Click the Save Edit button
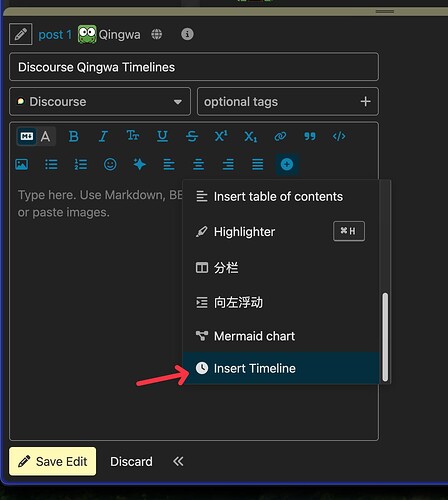This screenshot has width=448, height=500. pos(53,461)
